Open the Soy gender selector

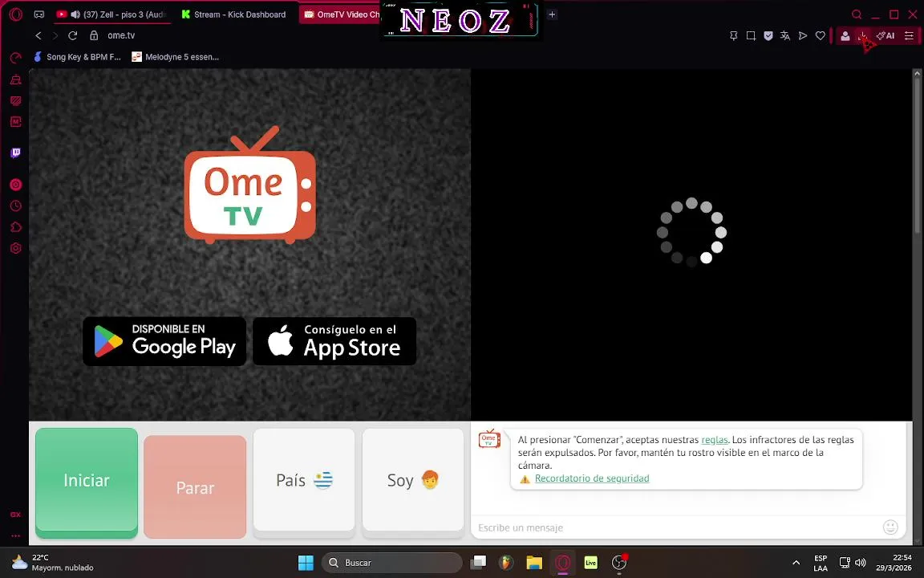pos(413,482)
